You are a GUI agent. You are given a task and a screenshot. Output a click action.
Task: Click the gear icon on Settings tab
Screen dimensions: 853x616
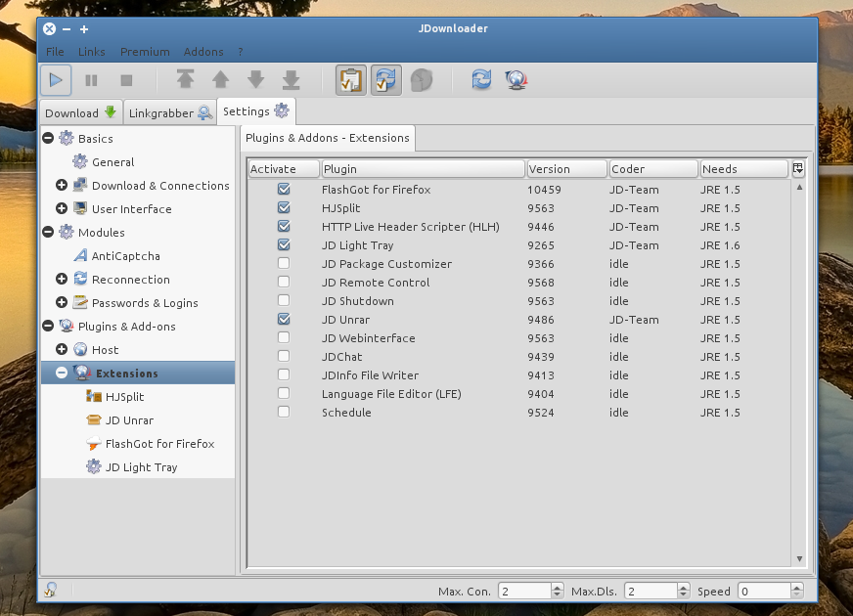282,110
